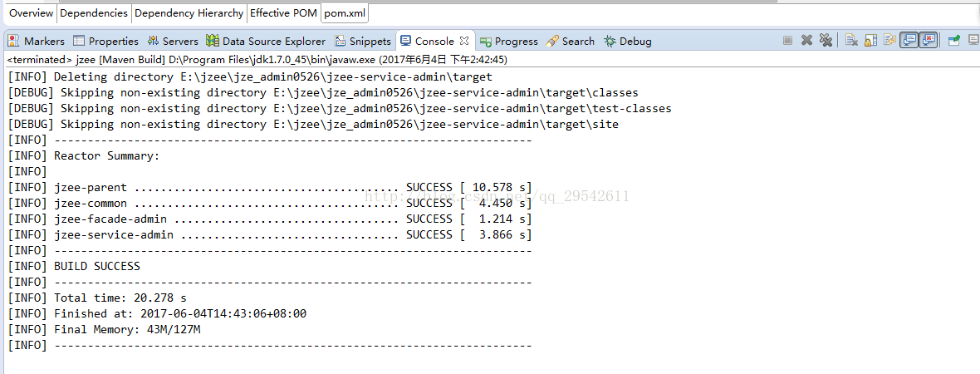Viewport: 980px width, 374px height.
Task: Select the Servers view tab
Action: [x=173, y=42]
